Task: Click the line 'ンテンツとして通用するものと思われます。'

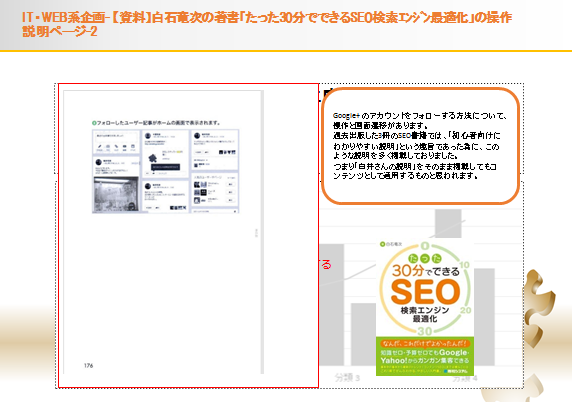Action: (406, 176)
